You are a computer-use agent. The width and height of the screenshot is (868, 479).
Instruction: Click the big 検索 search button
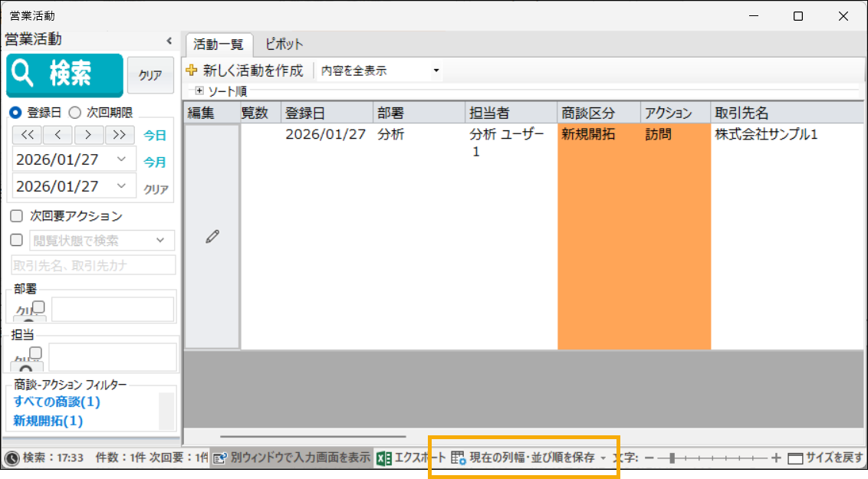[64, 74]
